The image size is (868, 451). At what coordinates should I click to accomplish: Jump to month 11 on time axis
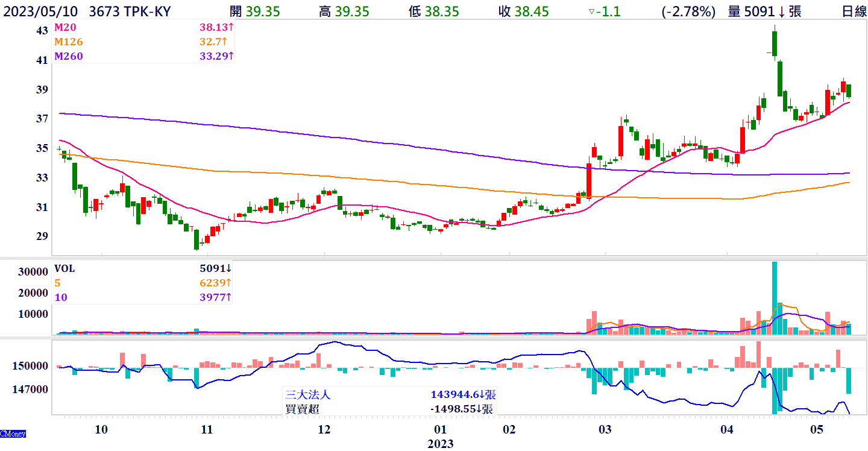point(207,429)
